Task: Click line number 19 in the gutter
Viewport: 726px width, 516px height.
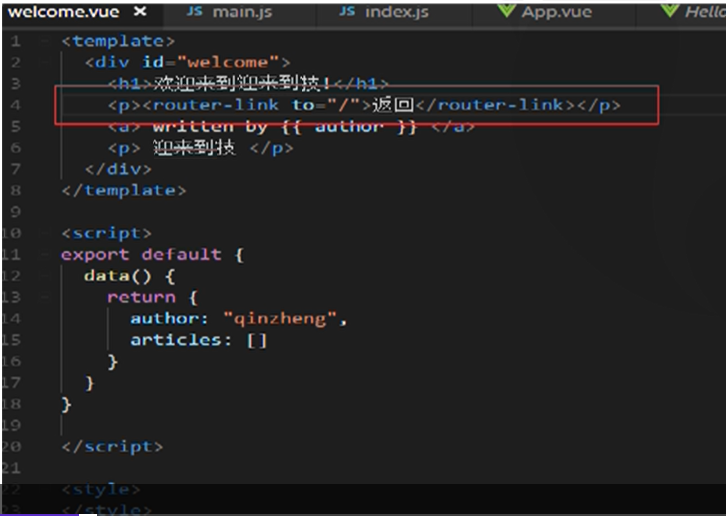Action: pos(11,425)
